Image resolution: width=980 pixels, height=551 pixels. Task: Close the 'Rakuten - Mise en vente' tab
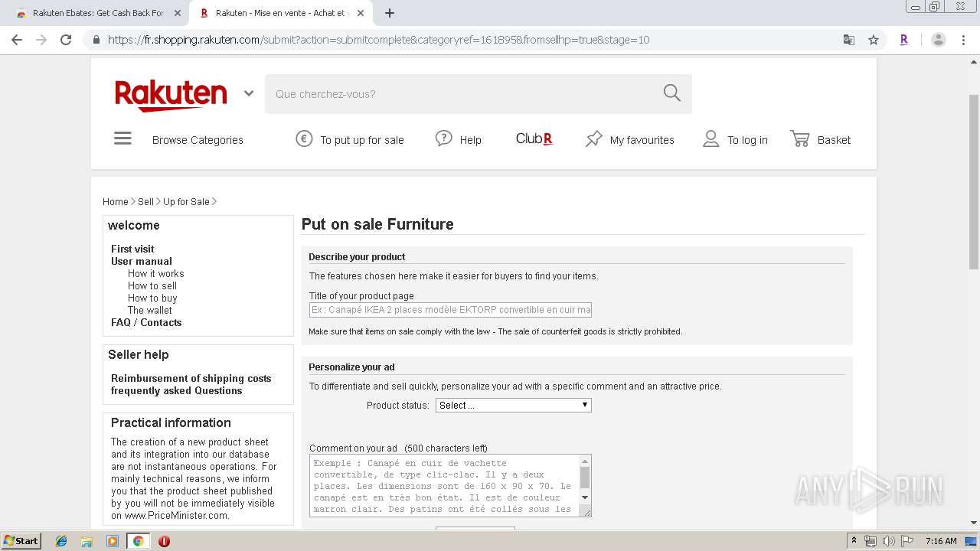click(361, 13)
